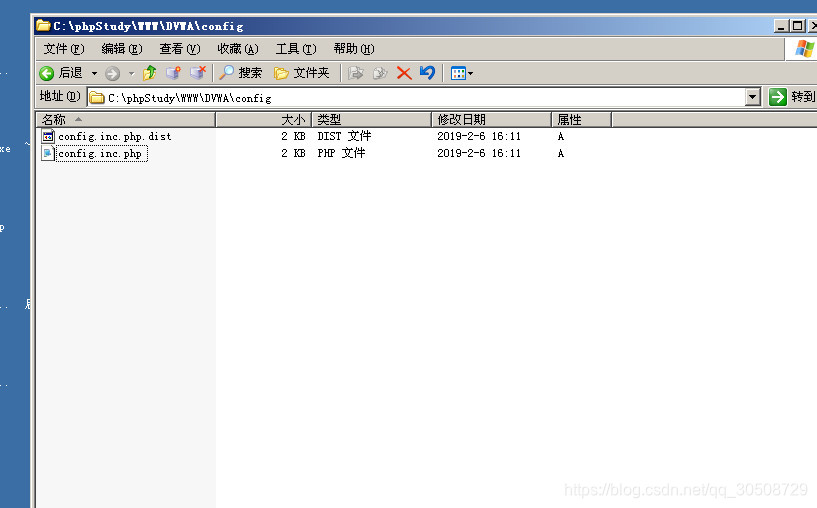Click the address bar folder icon
Viewport: 817px width, 508px height.
(x=97, y=97)
